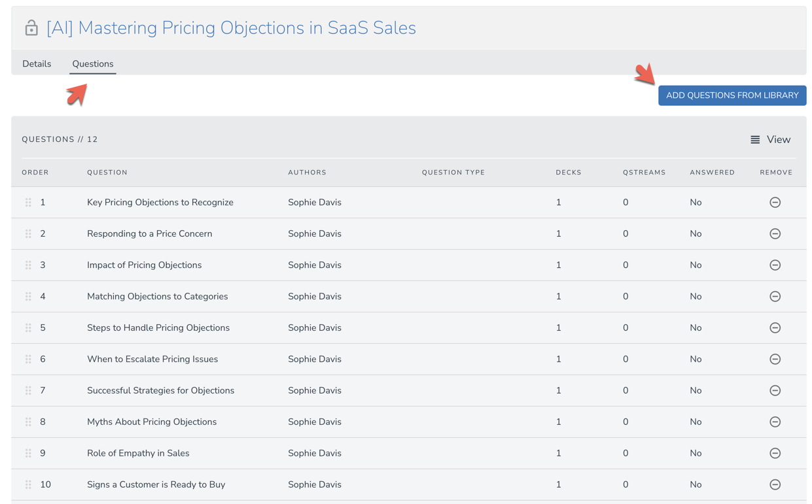Remove question 'Responding to a Price Concern'
This screenshot has height=504, width=812.
tap(775, 234)
